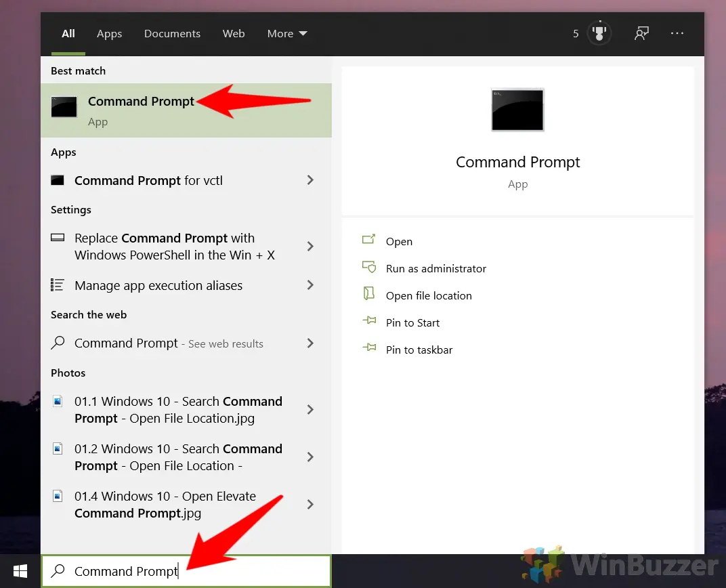The image size is (726, 588).
Task: Choose Open file location
Action: tap(429, 295)
